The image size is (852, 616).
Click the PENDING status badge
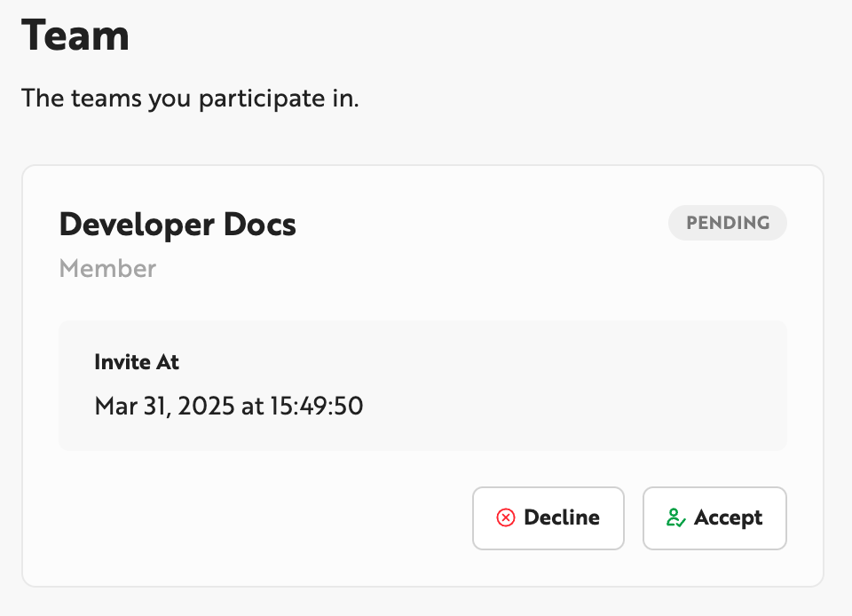727,223
